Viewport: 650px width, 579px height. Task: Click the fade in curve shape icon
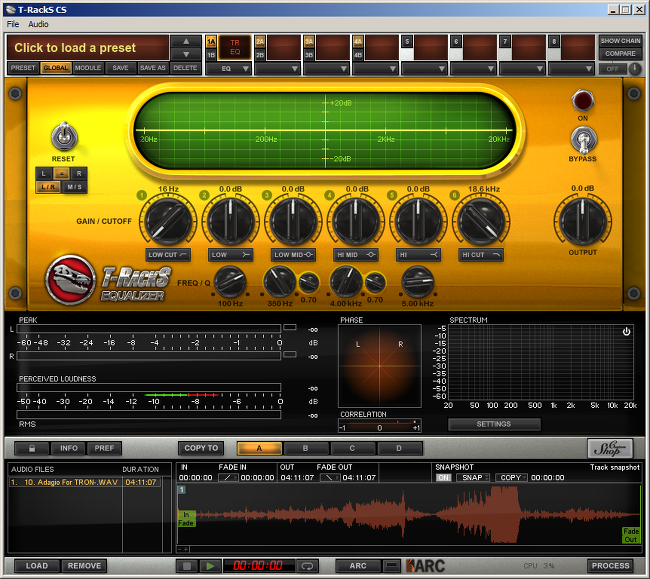(x=228, y=477)
